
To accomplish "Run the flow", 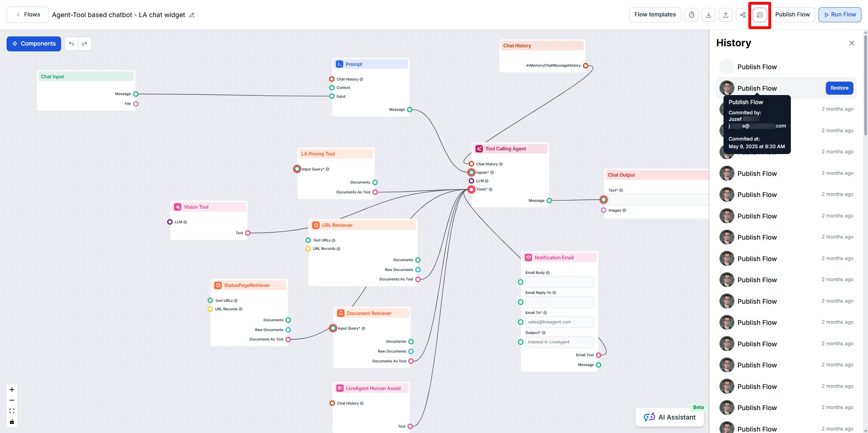I will pyautogui.click(x=840, y=15).
